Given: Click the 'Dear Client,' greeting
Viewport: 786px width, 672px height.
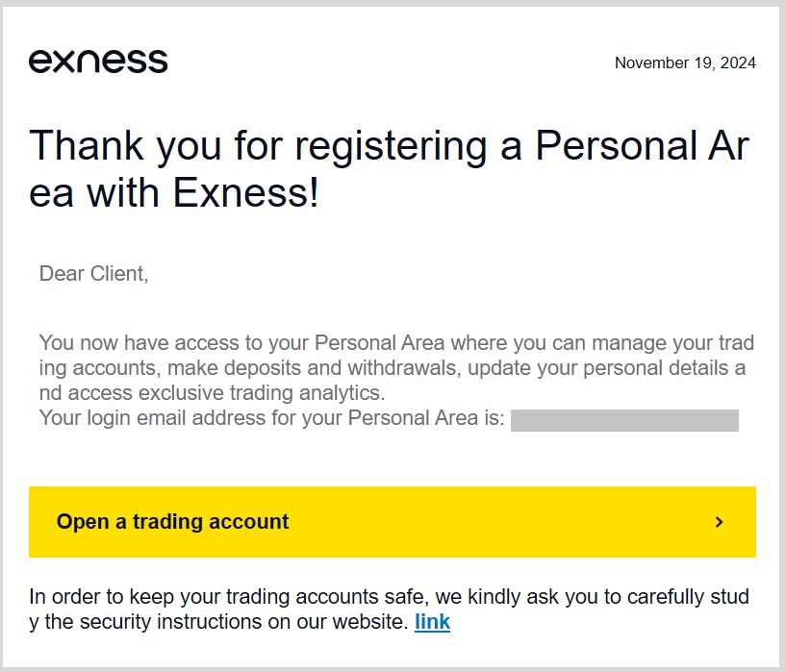Looking at the screenshot, I should (93, 274).
